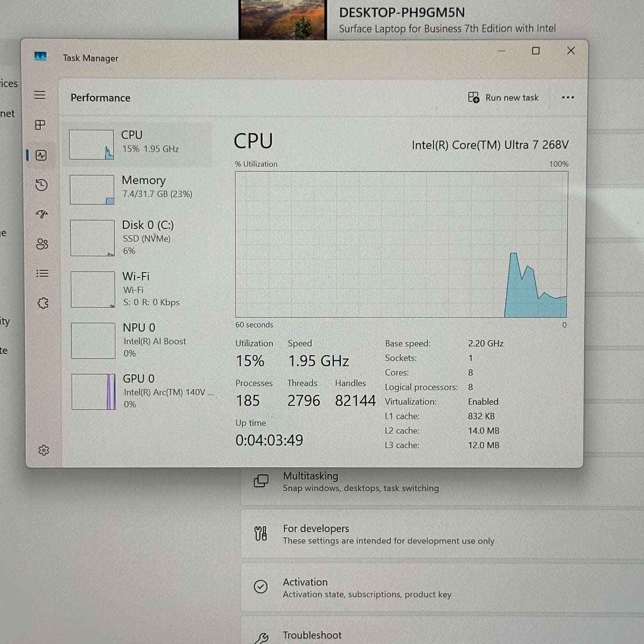Click the 15% utilization value
This screenshot has height=644, width=644.
point(250,361)
